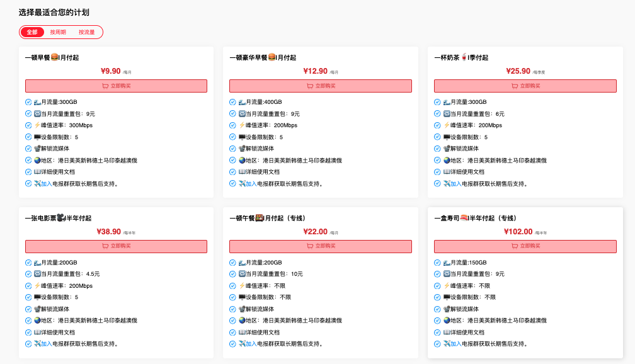Switch to the 按周期 tab
The height and width of the screenshot is (364, 635).
[58, 32]
